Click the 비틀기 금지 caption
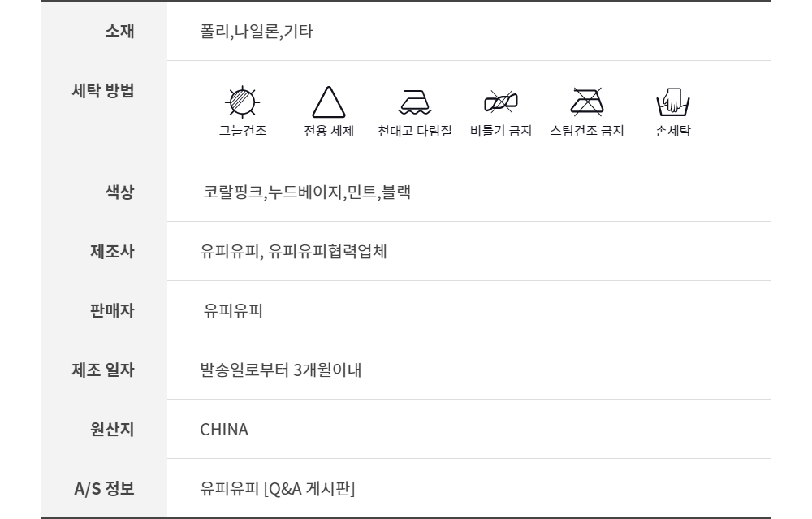 click(x=501, y=131)
